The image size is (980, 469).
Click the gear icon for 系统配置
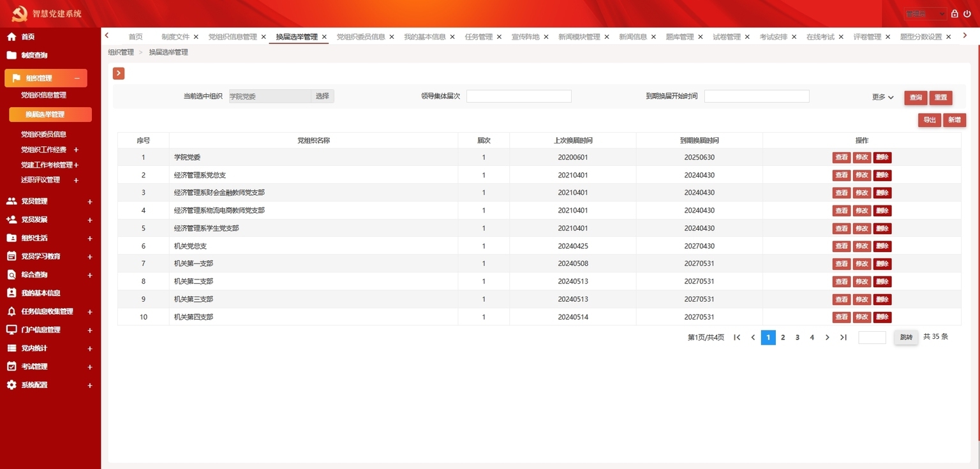11,385
